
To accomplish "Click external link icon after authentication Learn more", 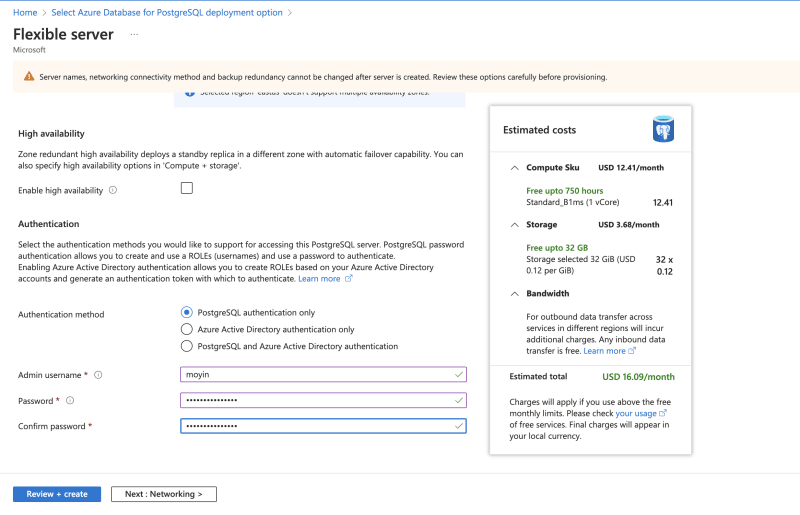I will 348,279.
